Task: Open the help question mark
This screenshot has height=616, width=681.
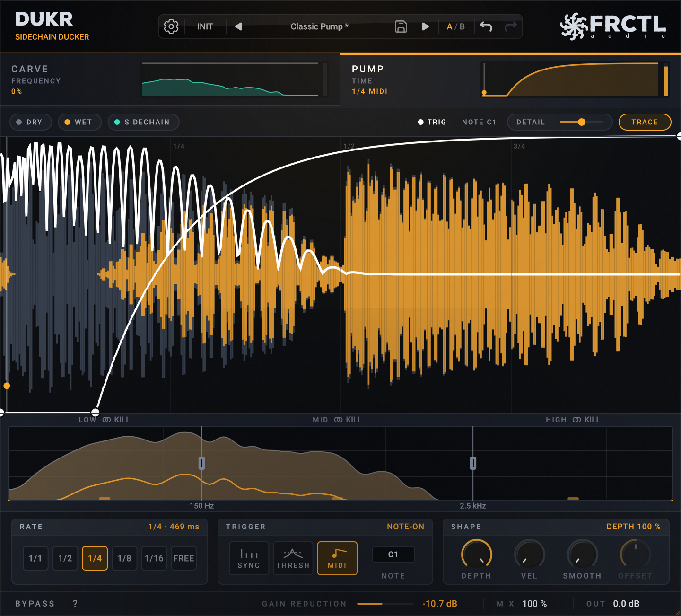Action: [75, 604]
